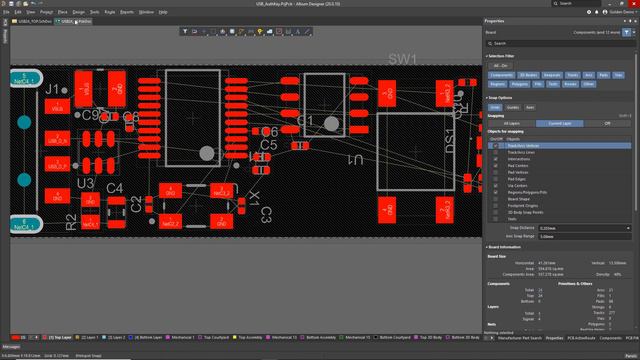The width and height of the screenshot is (640, 360).
Task: Open the notifications bell icon
Action: [x=596, y=12]
